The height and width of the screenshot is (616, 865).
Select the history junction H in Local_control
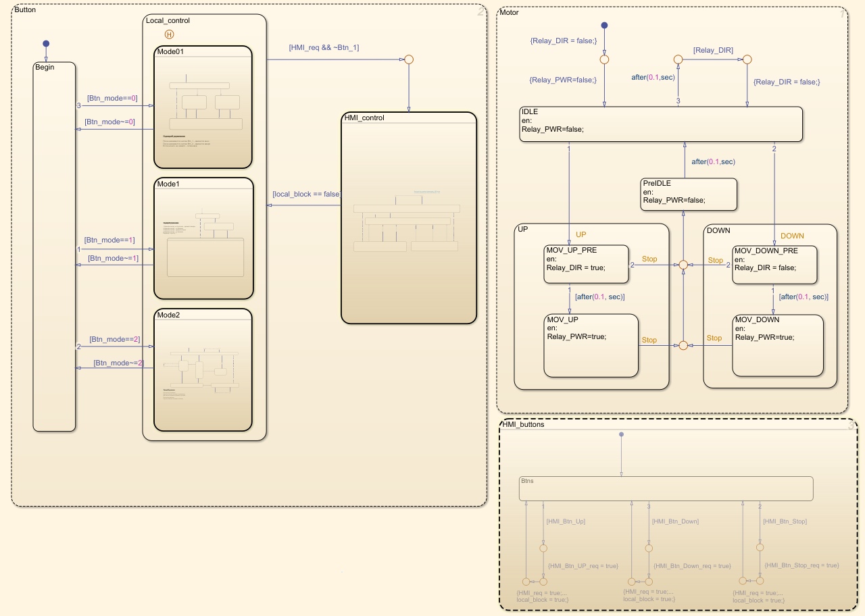(169, 33)
